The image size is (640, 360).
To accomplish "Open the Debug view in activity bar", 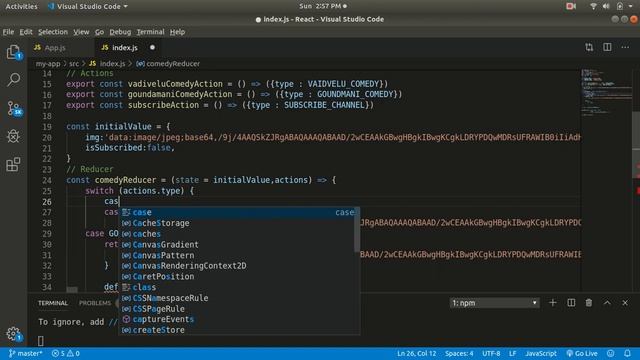I will [13, 136].
